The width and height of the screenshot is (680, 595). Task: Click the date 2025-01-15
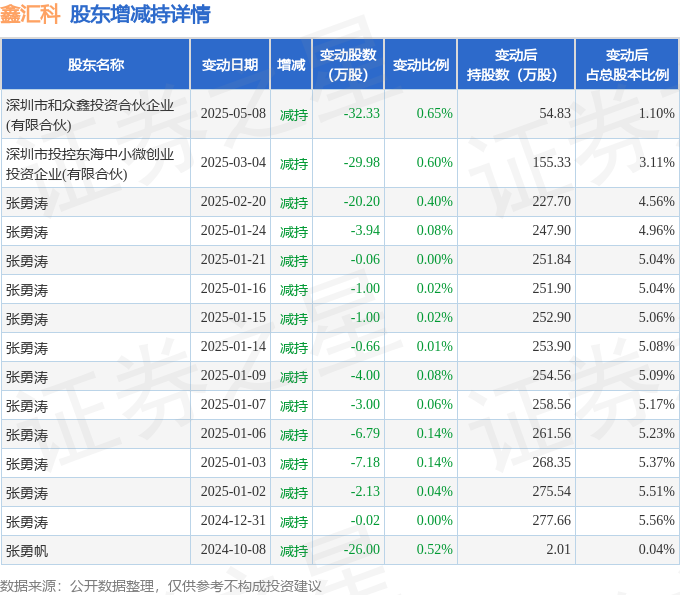(x=233, y=317)
